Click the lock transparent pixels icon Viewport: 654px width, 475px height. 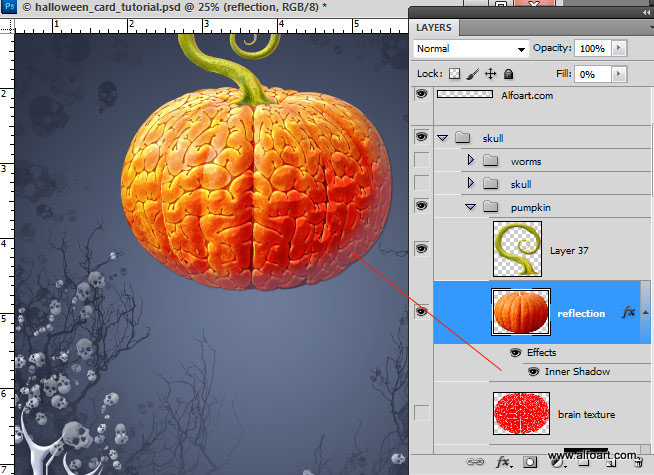pos(454,74)
